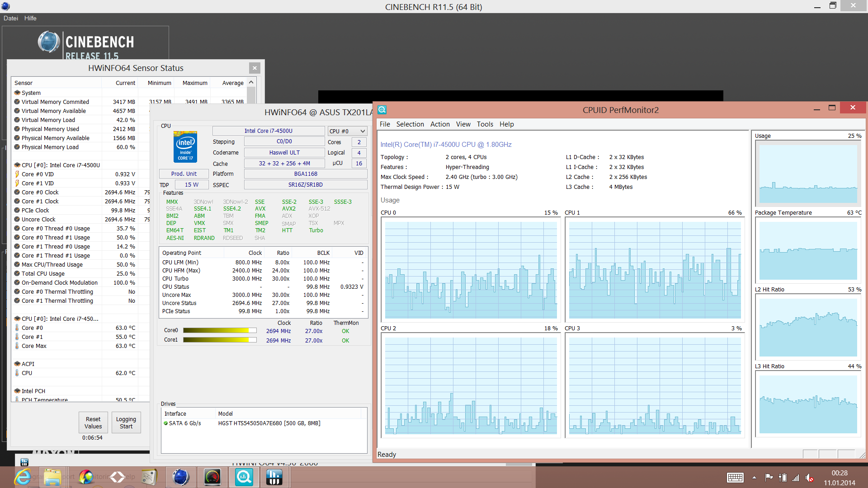The height and width of the screenshot is (488, 868).
Task: Unmute the muted speaker volume icon
Action: 809,478
